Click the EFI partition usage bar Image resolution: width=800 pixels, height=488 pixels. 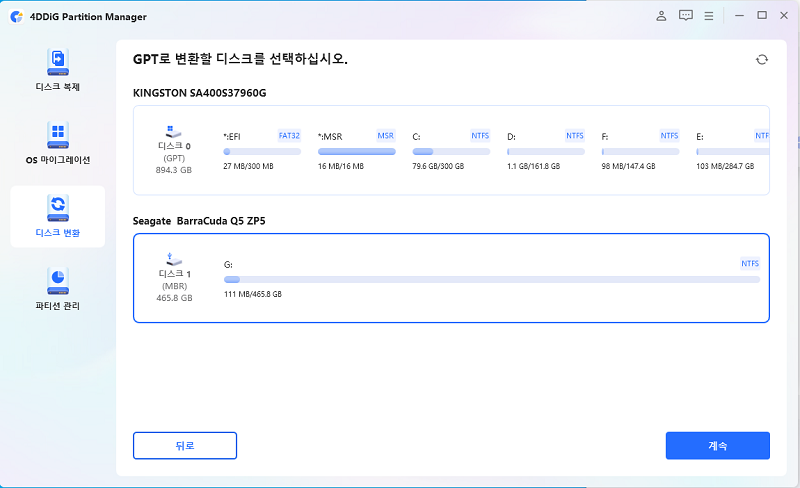pyautogui.click(x=262, y=152)
